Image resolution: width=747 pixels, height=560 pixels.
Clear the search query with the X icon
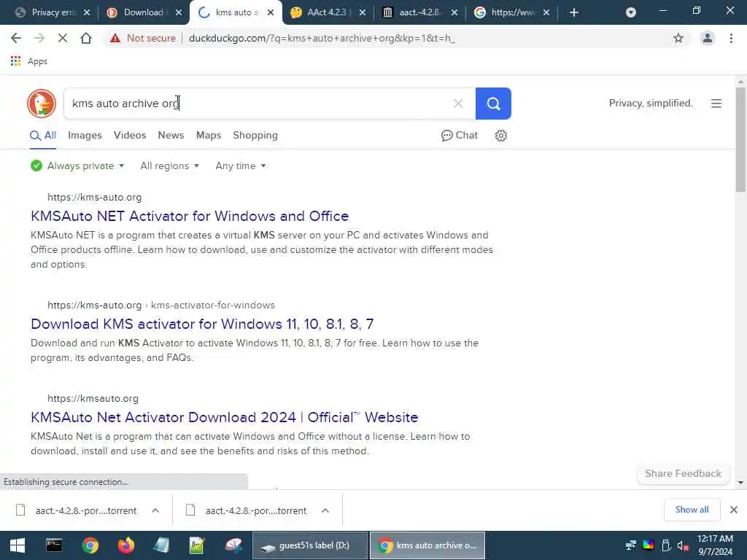(458, 104)
